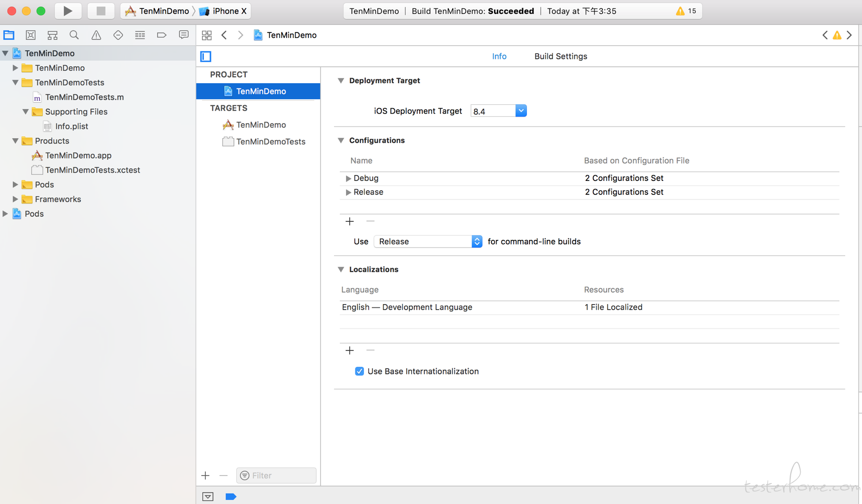Open the Project navigator icon
Viewport: 862px width, 504px height.
(x=9, y=35)
